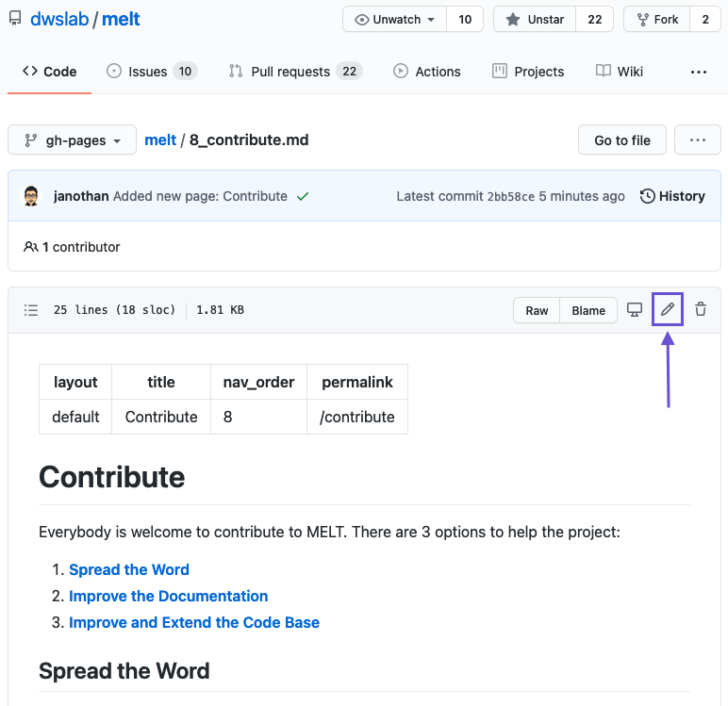Open the stargazers count 22
This screenshot has height=706, width=728.
coord(594,19)
